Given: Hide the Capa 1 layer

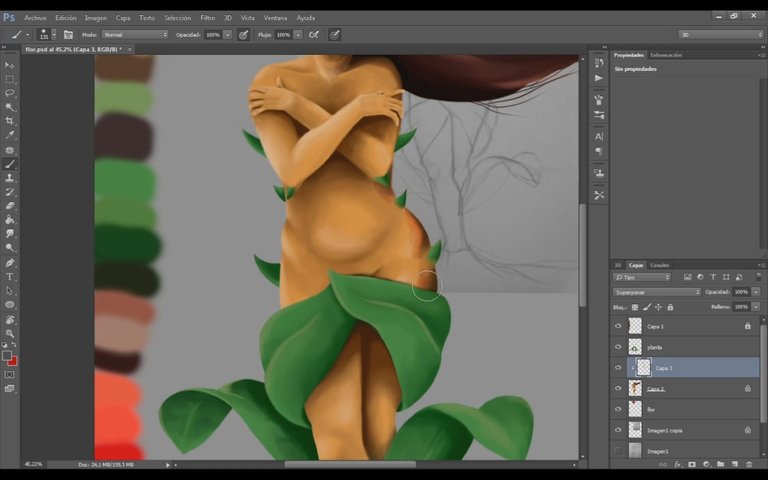Looking at the screenshot, I should pos(618,326).
